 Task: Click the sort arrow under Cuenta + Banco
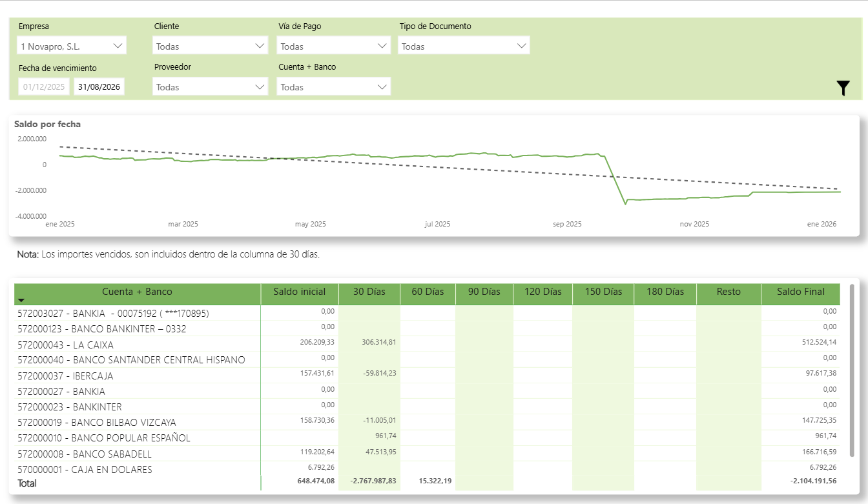click(x=21, y=301)
